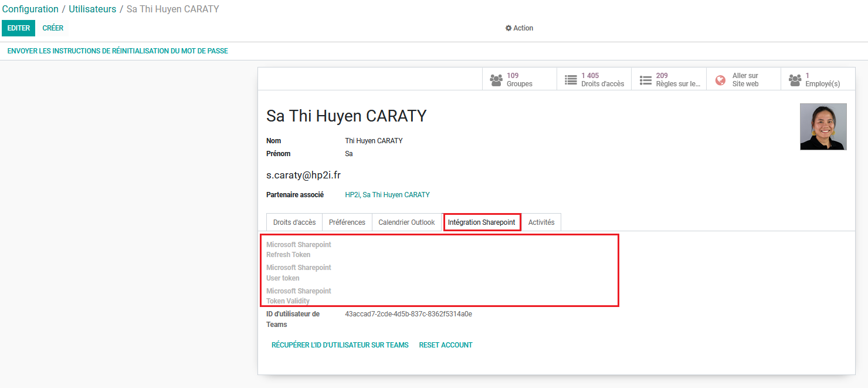Click the Droits d'accès list icon
Image resolution: width=868 pixels, height=388 pixels.
(x=571, y=80)
